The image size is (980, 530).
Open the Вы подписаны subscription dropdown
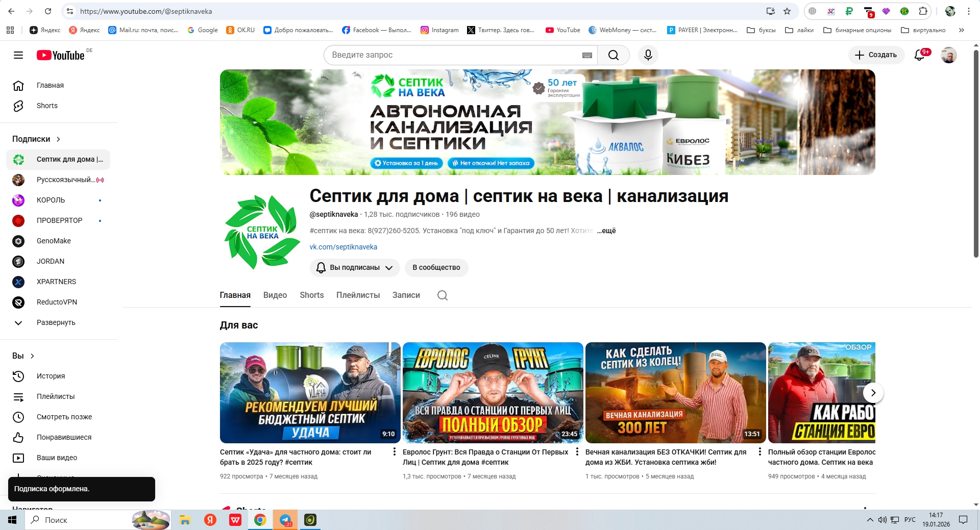click(354, 268)
